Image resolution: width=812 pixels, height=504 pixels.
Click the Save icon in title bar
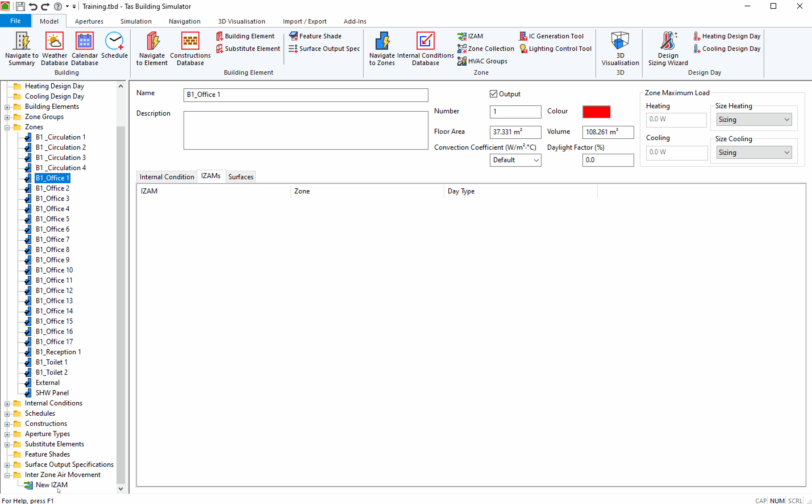tap(20, 6)
